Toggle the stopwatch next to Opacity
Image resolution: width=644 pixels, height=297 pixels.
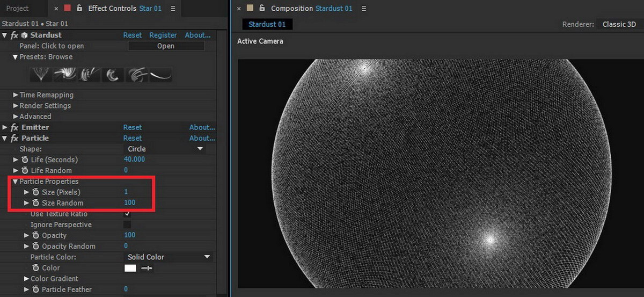coord(35,235)
